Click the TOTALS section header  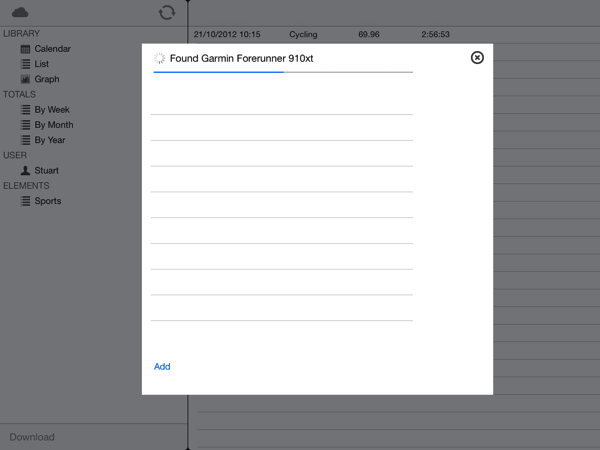20,95
